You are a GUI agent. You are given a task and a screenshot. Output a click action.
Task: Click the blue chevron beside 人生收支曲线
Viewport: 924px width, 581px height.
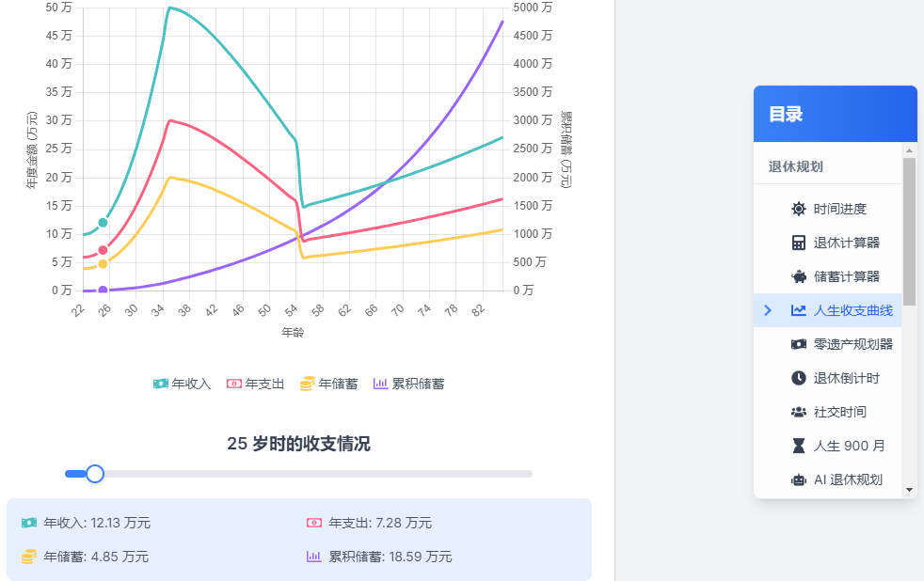(x=768, y=309)
